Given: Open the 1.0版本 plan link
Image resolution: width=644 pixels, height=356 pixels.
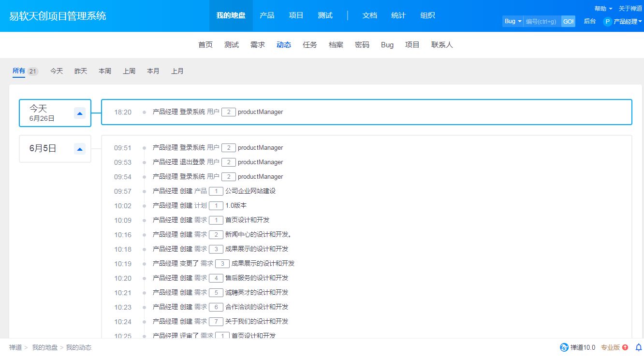Looking at the screenshot, I should point(236,206).
